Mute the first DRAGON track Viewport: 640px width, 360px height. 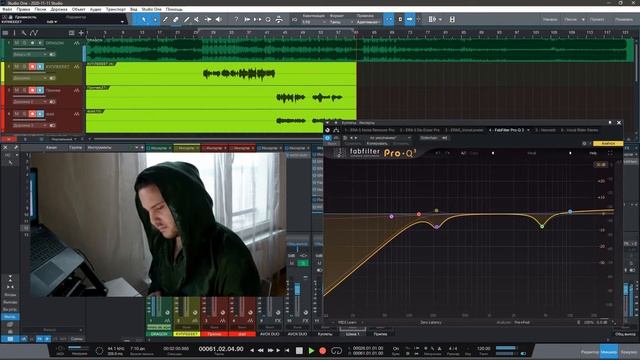(17, 43)
